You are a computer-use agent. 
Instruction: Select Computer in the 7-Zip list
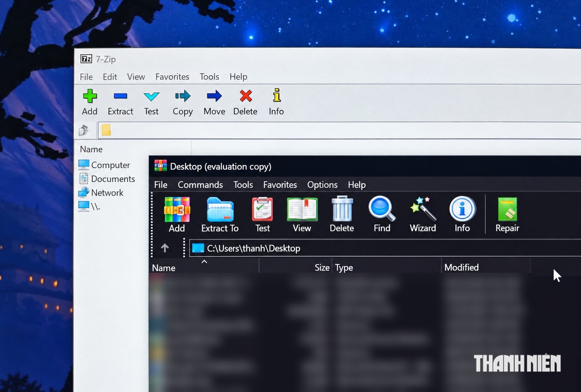[x=104, y=165]
